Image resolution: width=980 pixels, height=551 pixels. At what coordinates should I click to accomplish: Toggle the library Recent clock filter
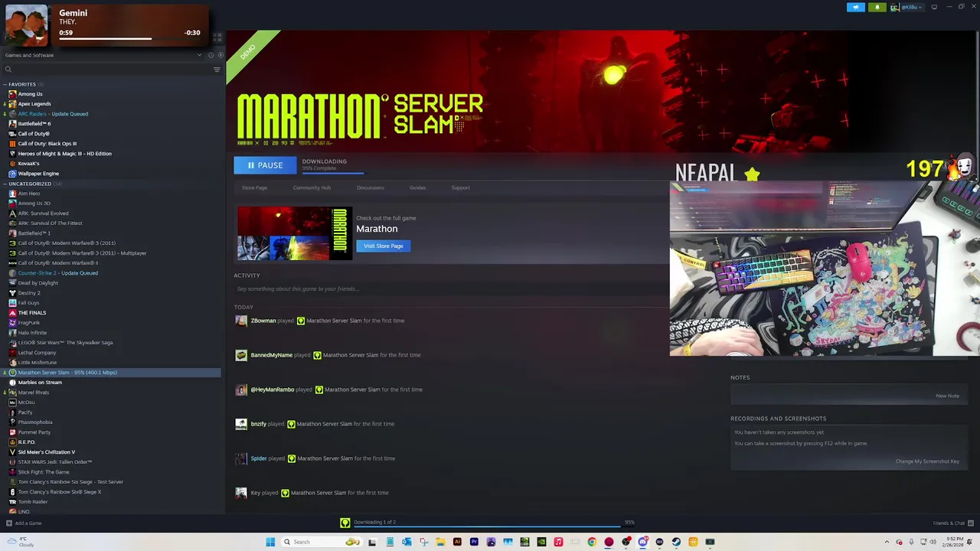(211, 55)
